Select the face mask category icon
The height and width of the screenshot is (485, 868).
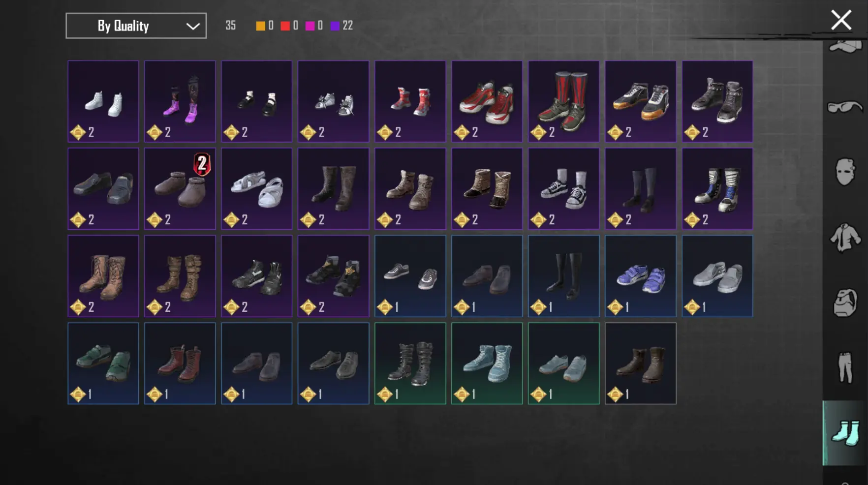[x=845, y=172]
